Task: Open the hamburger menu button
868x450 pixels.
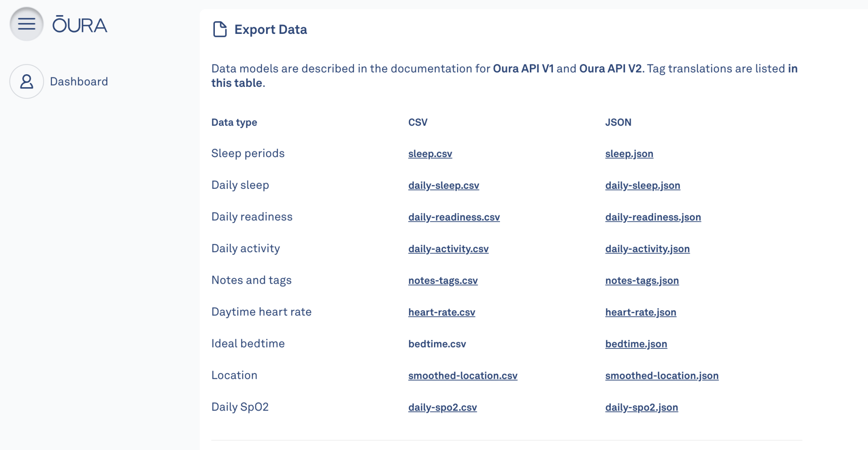Action: pos(26,24)
